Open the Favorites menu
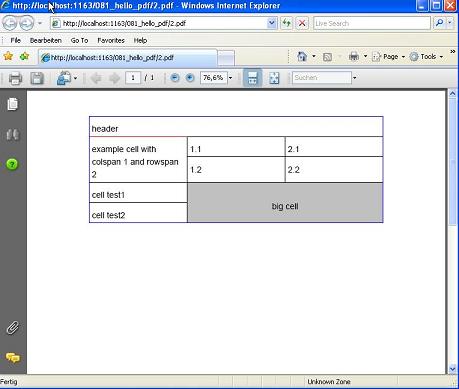 tap(111, 40)
